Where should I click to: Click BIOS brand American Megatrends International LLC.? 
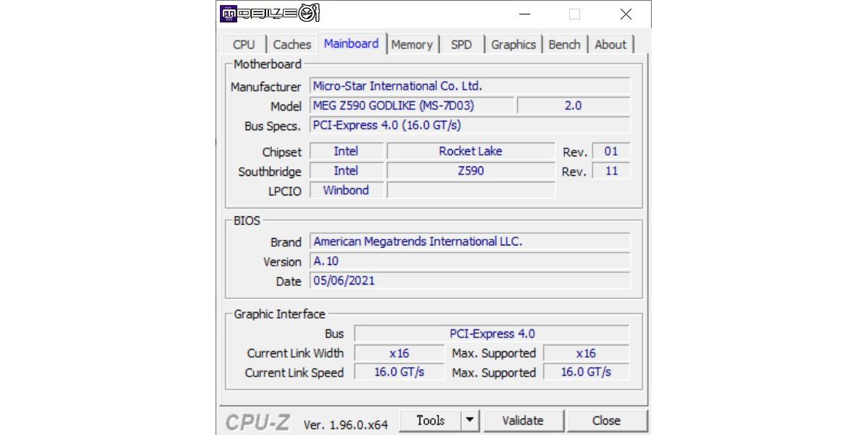470,242
